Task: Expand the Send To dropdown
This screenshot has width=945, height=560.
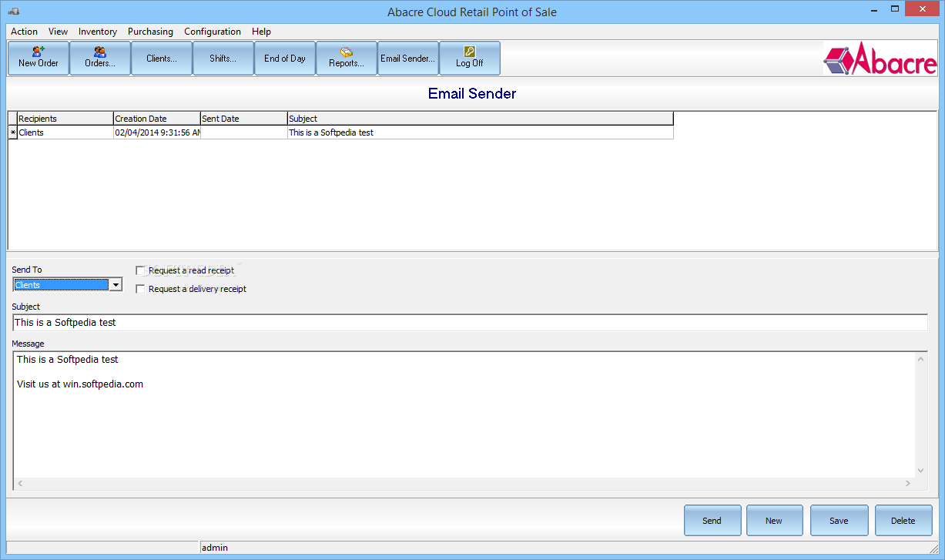Action: (116, 285)
